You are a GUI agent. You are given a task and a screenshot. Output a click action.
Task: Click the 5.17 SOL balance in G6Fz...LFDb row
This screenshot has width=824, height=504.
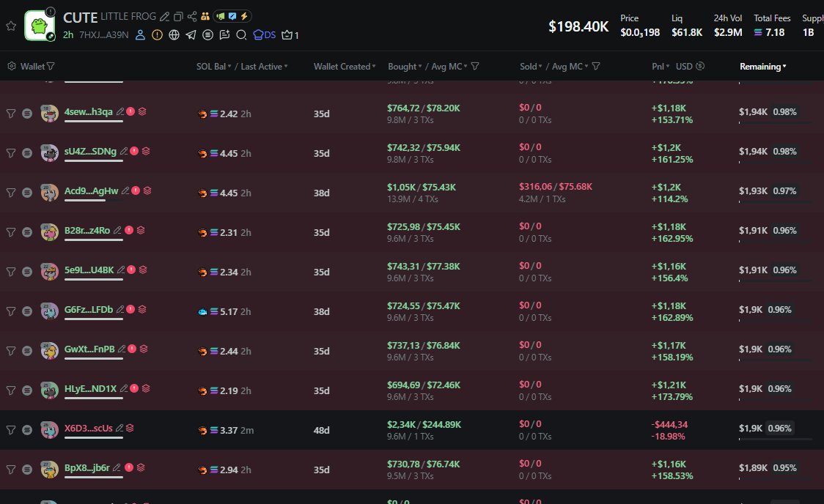pyautogui.click(x=229, y=311)
